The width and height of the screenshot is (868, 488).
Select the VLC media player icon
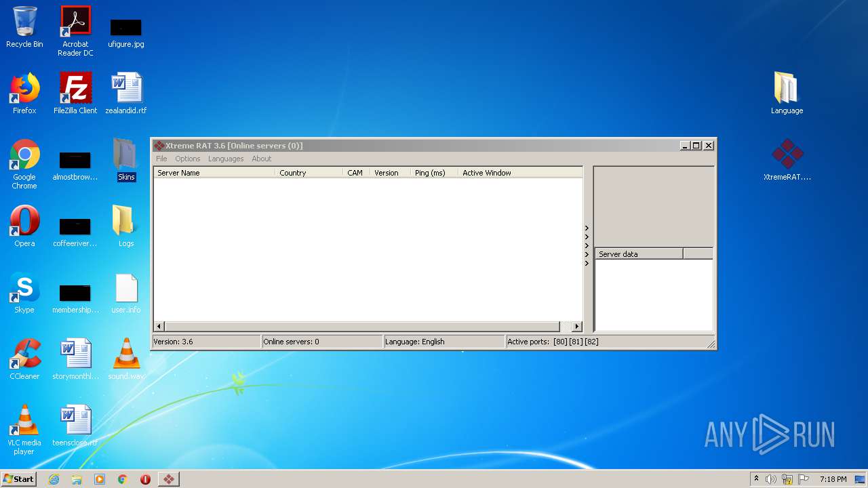pos(24,430)
